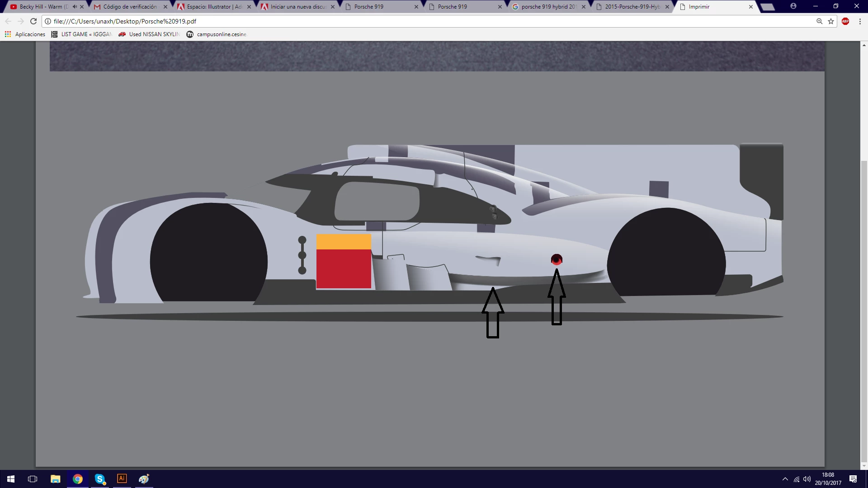868x488 pixels.
Task: Open the Aplicaciones apps shortcut
Action: point(25,34)
